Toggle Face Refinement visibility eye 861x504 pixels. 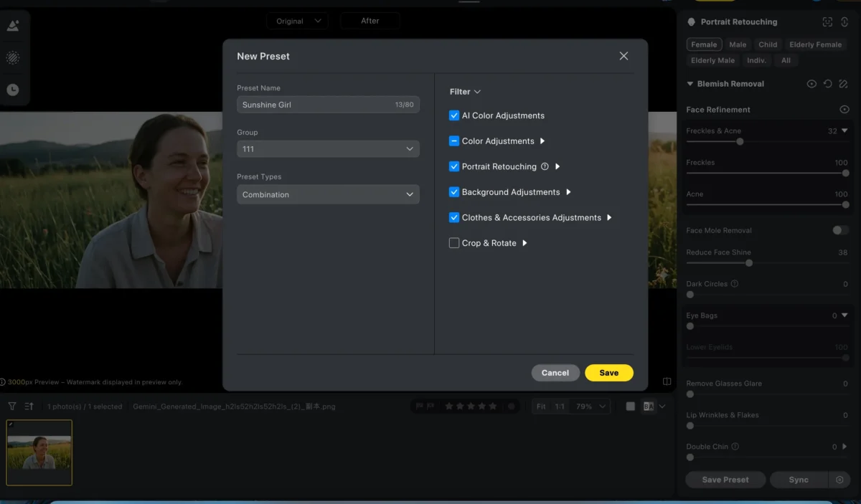tap(844, 110)
